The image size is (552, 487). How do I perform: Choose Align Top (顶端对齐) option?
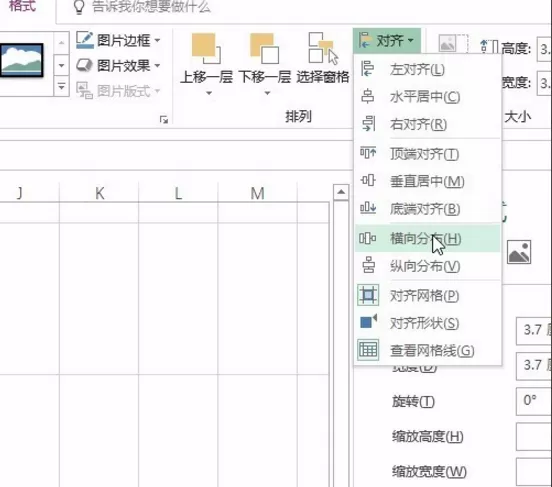[427, 154]
